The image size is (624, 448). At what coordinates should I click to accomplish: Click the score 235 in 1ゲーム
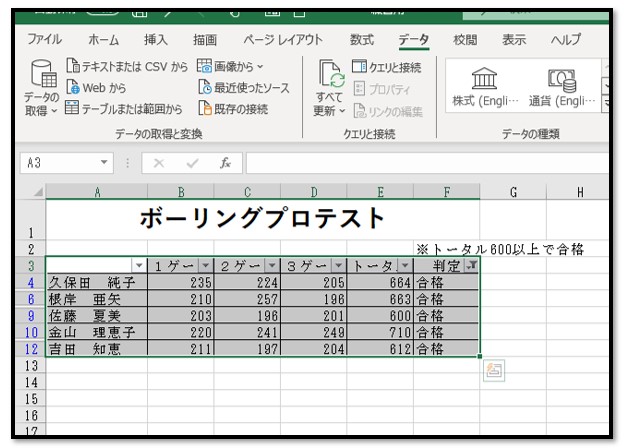201,282
